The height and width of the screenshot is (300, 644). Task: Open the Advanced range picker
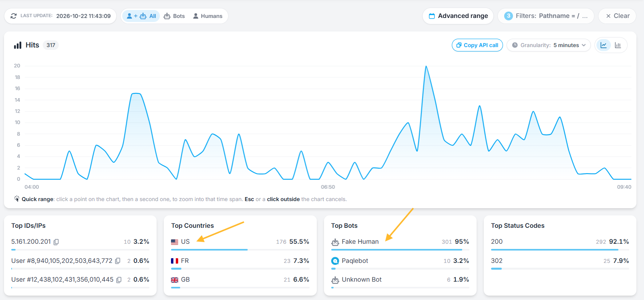coord(458,16)
